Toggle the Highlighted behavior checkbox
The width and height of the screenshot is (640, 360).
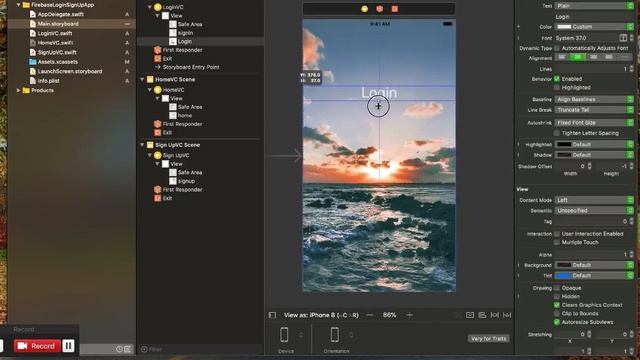557,87
